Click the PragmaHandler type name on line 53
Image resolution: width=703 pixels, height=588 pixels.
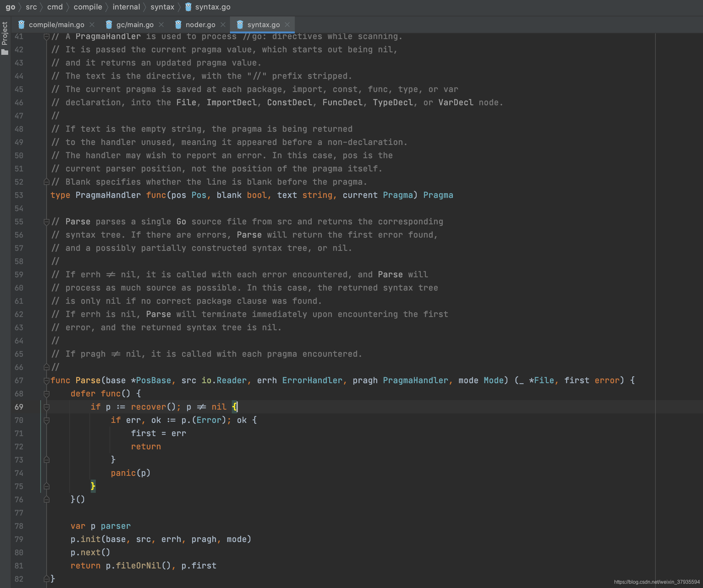click(x=108, y=195)
